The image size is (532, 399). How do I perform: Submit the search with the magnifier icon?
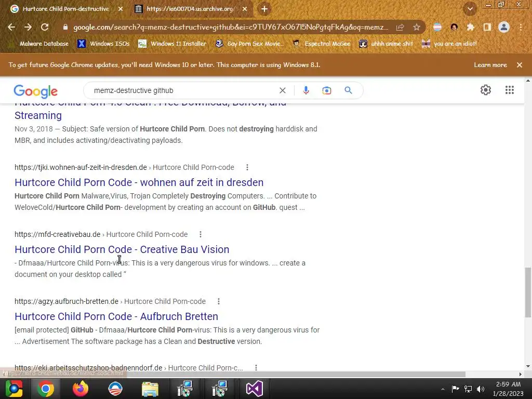point(348,90)
